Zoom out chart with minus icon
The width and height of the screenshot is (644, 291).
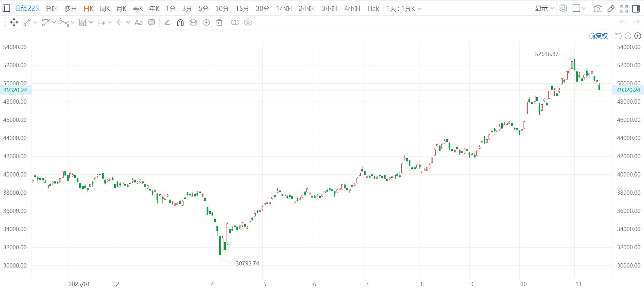point(628,36)
